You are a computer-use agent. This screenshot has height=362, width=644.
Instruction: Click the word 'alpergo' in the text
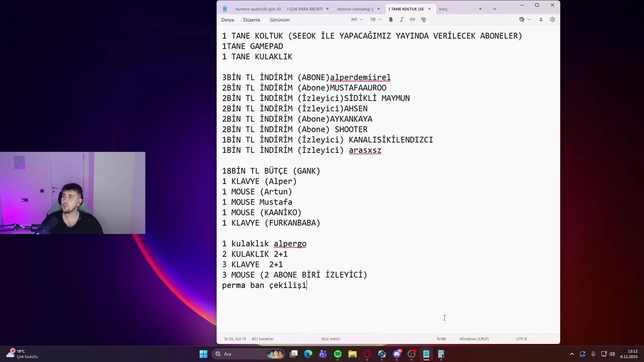290,244
